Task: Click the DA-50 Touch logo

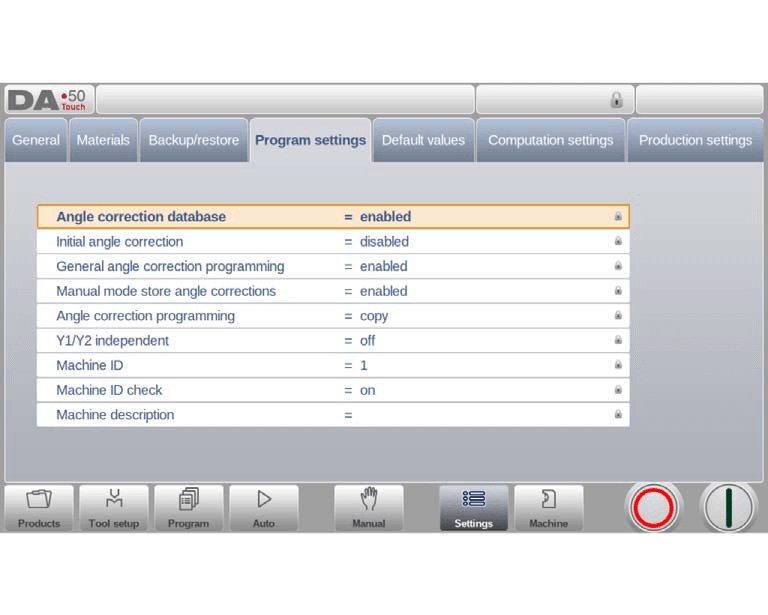Action: (48, 100)
